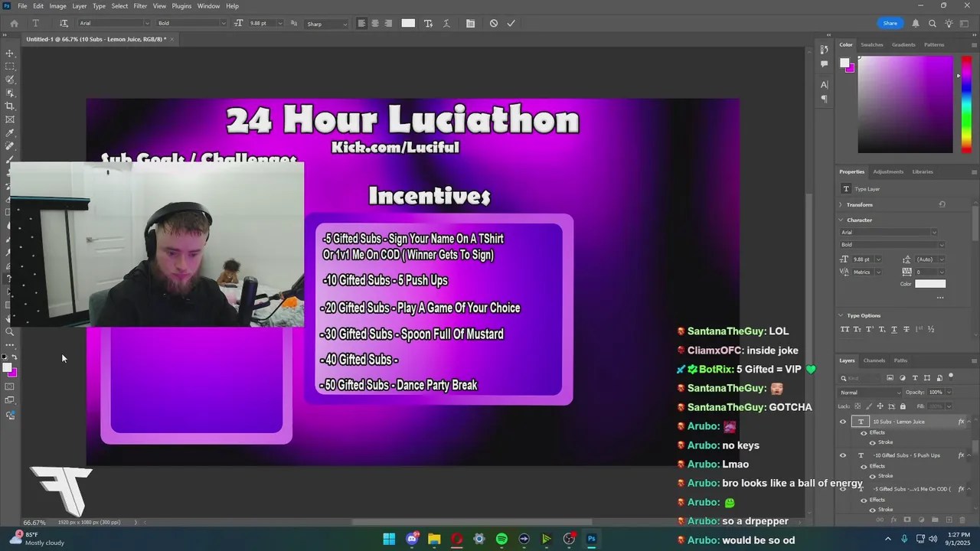The height and width of the screenshot is (551, 980).
Task: Click the text color swatch in options bar
Action: click(x=408, y=24)
